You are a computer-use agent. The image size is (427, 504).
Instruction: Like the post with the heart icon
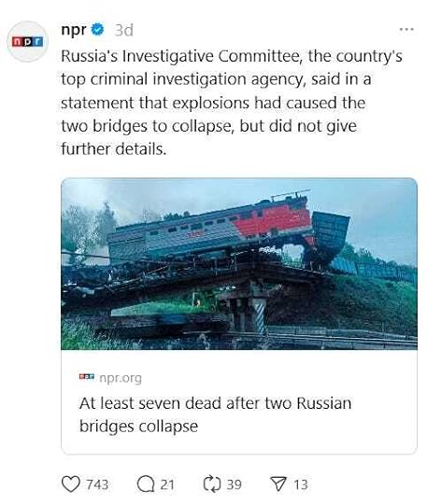point(70,484)
